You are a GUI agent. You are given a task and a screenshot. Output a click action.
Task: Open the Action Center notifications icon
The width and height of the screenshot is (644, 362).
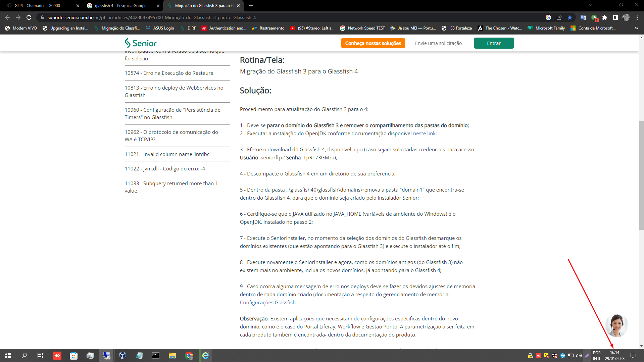pos(633,355)
